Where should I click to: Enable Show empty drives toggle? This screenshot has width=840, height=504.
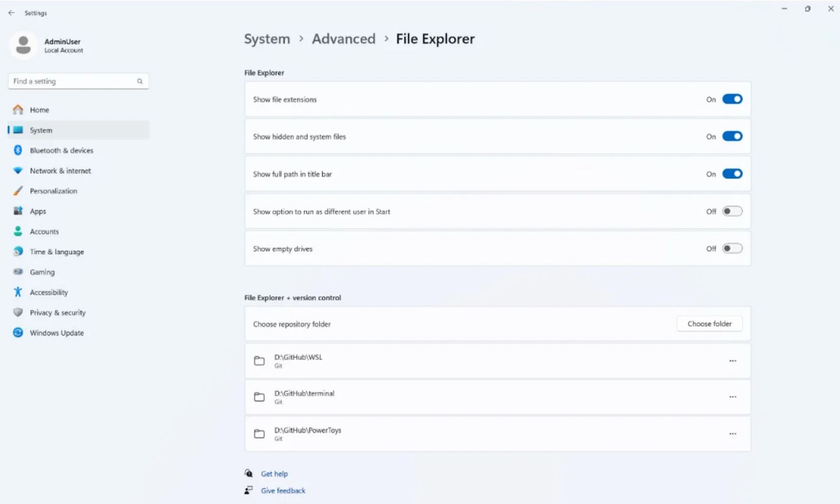pyautogui.click(x=732, y=248)
